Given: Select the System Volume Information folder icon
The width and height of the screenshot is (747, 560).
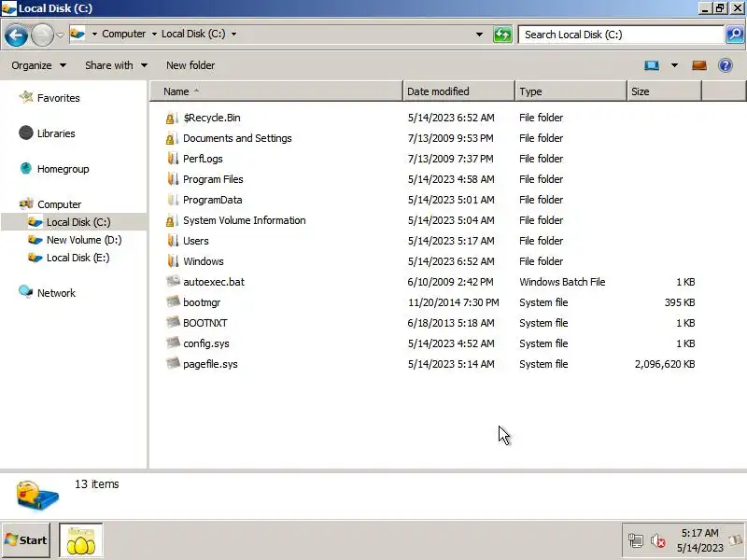Looking at the screenshot, I should click(172, 220).
